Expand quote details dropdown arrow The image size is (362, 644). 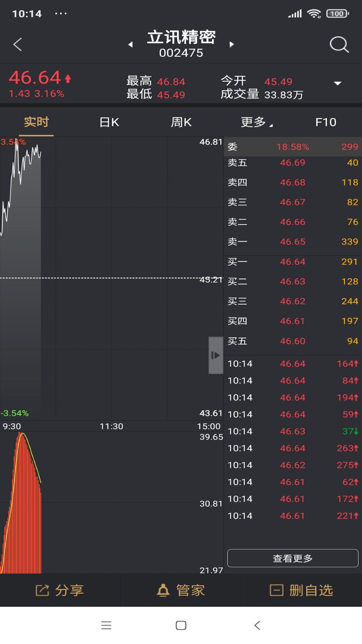[338, 83]
